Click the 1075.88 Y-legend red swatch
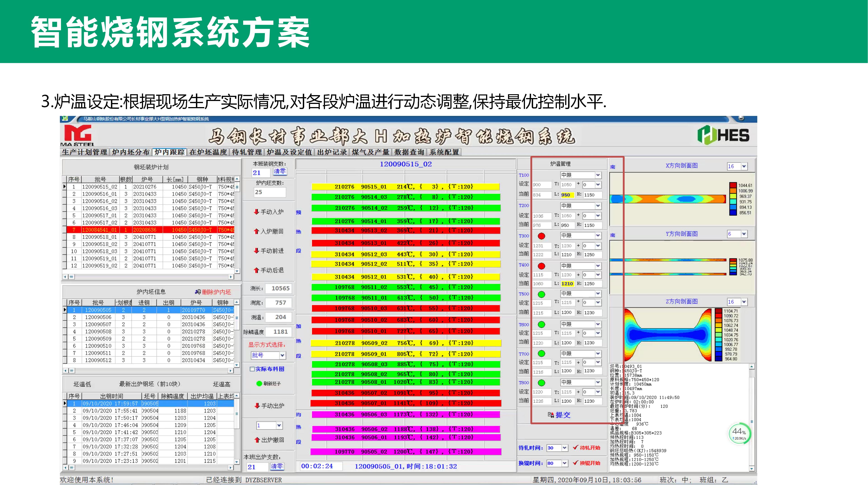 pos(733,260)
